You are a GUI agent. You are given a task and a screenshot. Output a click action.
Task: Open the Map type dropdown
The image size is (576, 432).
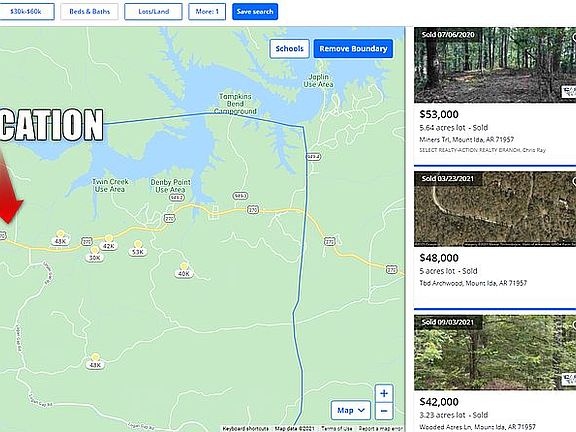(x=351, y=410)
